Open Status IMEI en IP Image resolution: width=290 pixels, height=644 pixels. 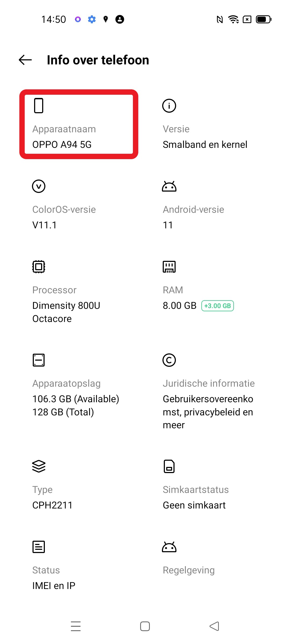click(x=54, y=586)
